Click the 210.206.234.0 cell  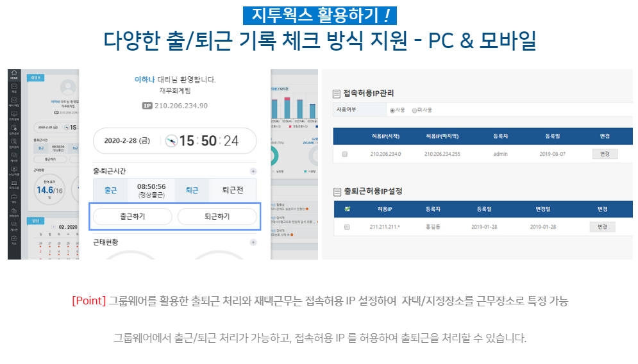click(x=385, y=154)
